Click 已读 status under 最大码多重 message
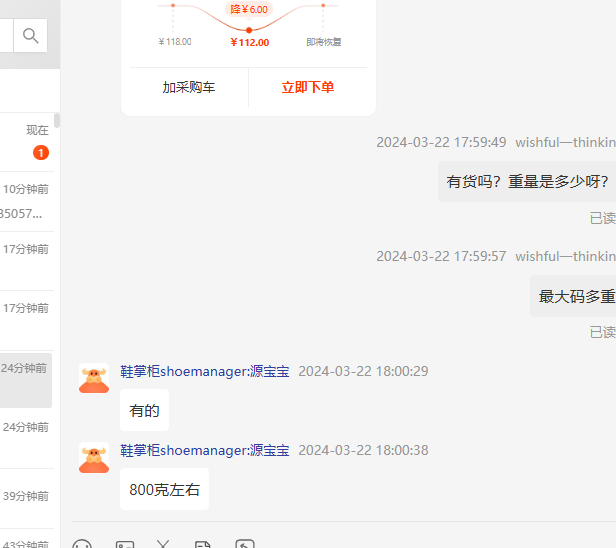This screenshot has width=616, height=548. click(x=603, y=332)
